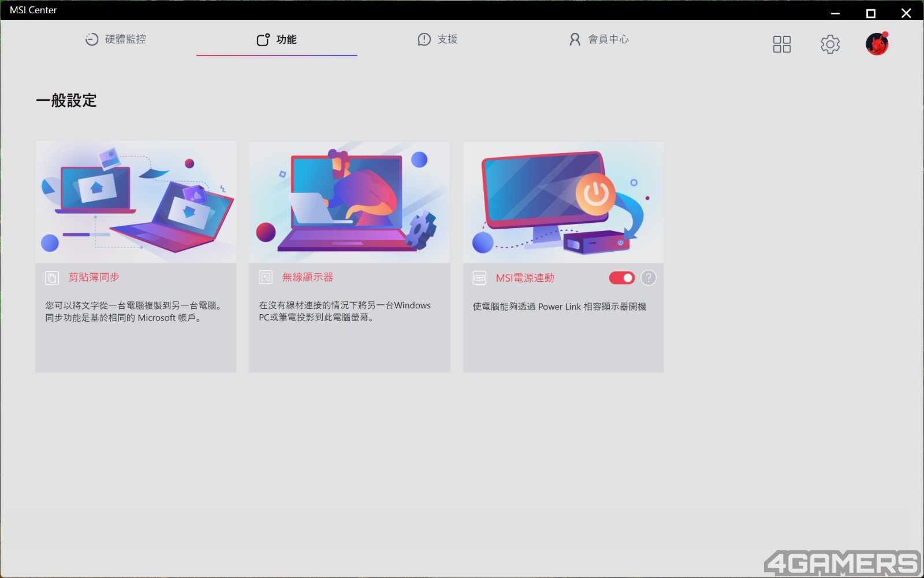The image size is (924, 578).
Task: Open the 剪貼簿同步 feature link
Action: click(x=94, y=278)
